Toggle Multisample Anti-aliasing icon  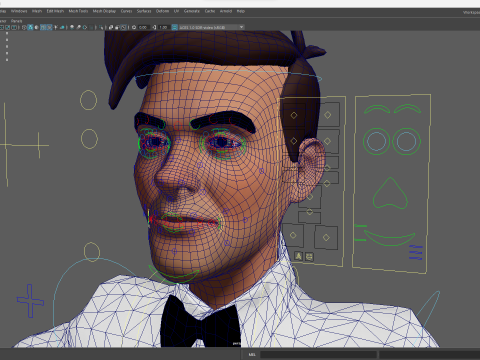pos(85,27)
